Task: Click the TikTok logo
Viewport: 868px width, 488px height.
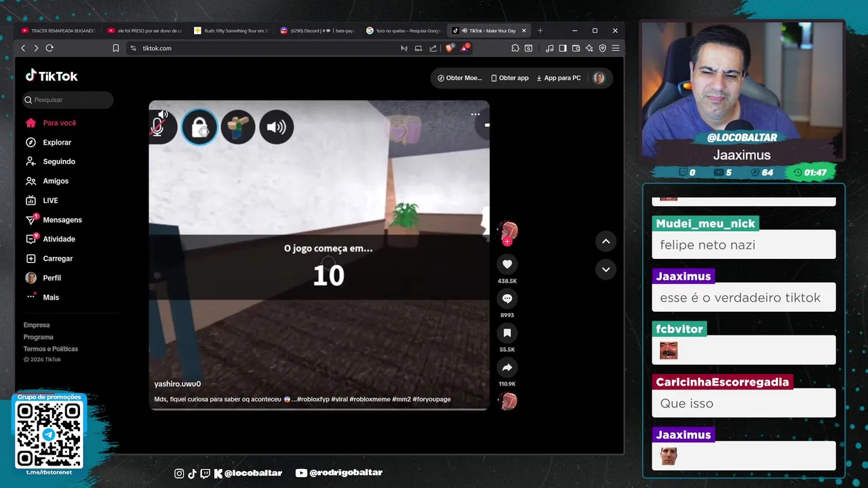Action: coord(52,76)
